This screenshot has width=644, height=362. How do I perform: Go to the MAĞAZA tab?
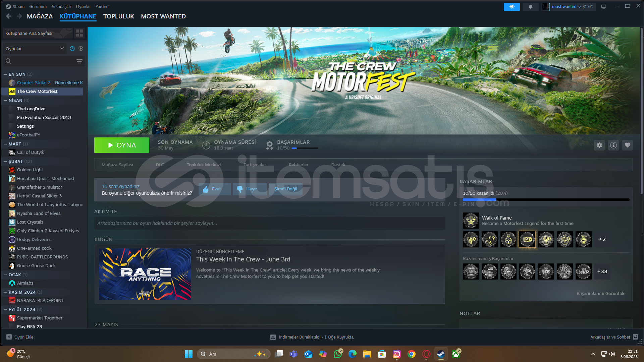40,16
